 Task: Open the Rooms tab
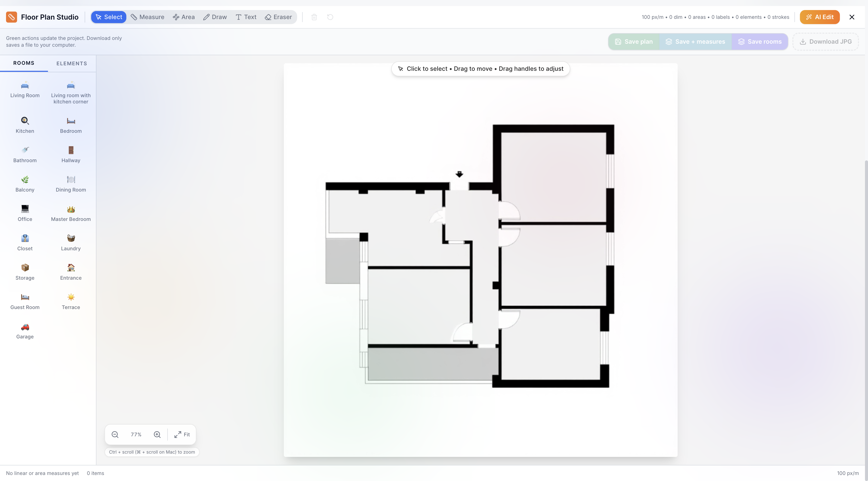24,63
